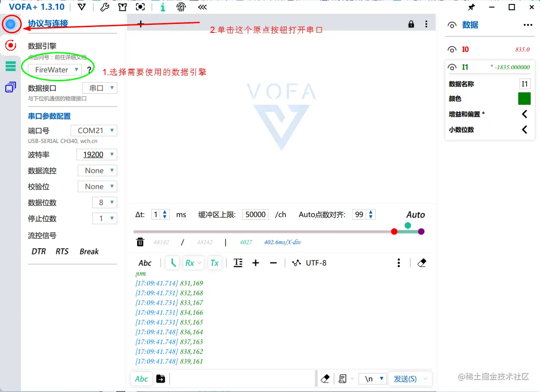The height and width of the screenshot is (392, 540).
Task: Toggle visibility of channel I0
Action: (452, 49)
